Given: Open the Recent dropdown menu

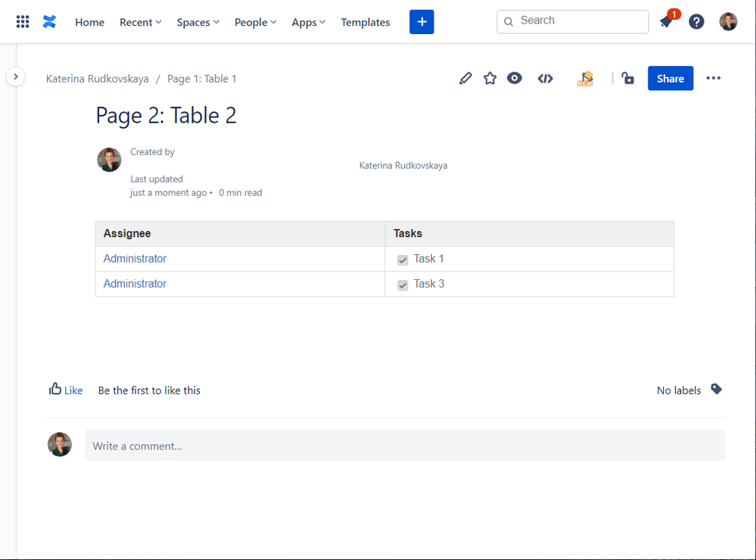Looking at the screenshot, I should click(140, 22).
